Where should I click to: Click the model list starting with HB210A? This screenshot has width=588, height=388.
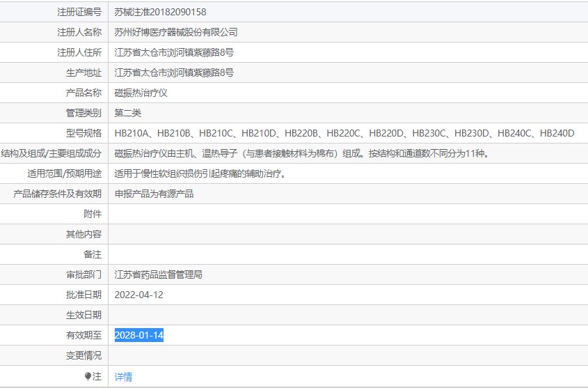coord(344,133)
